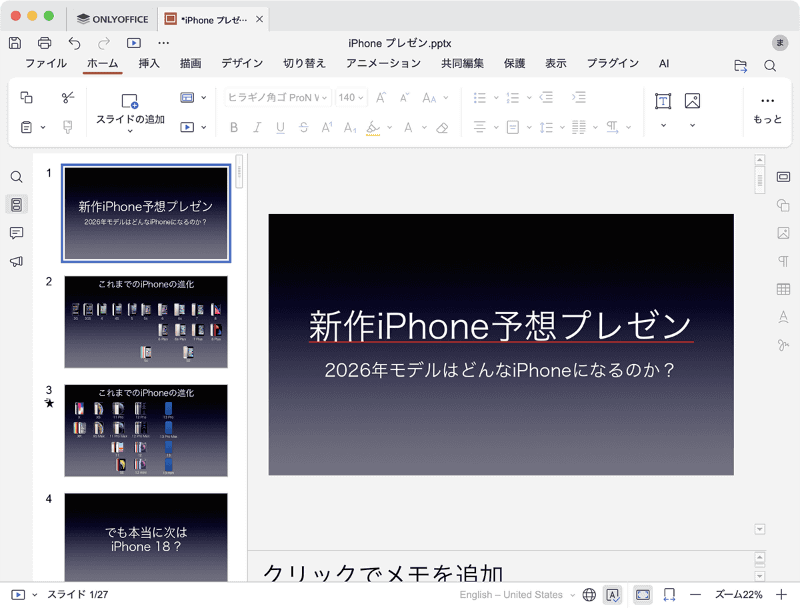
Task: Click the clear style eraser icon
Action: (442, 128)
